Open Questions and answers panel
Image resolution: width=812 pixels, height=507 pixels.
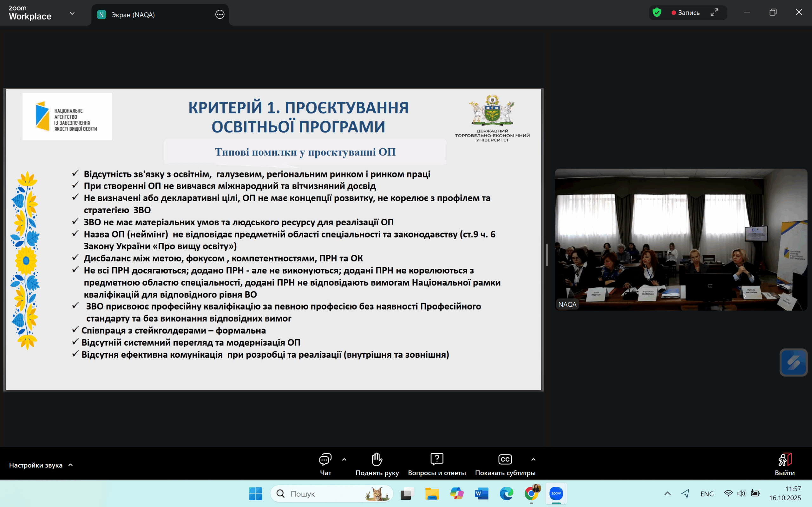pyautogui.click(x=436, y=460)
